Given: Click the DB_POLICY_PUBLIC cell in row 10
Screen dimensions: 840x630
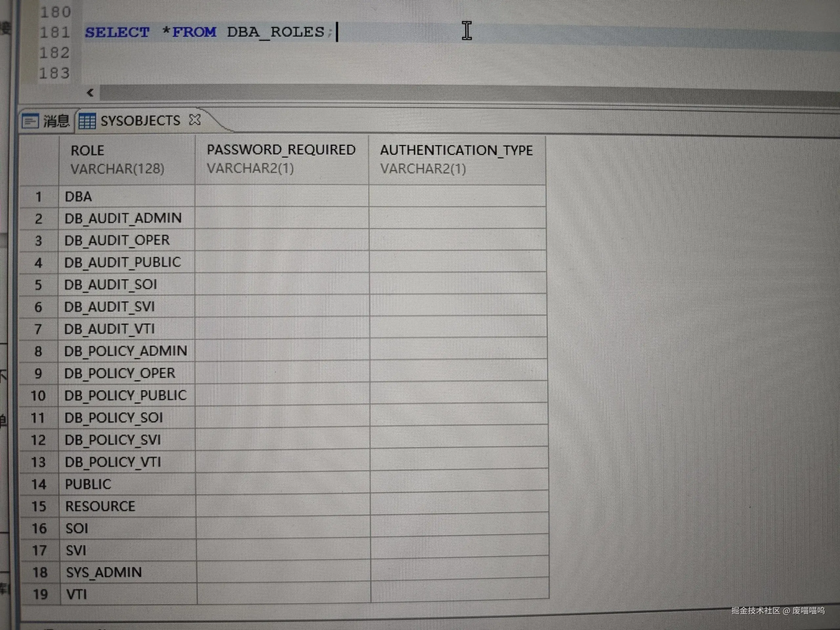Looking at the screenshot, I should (125, 396).
